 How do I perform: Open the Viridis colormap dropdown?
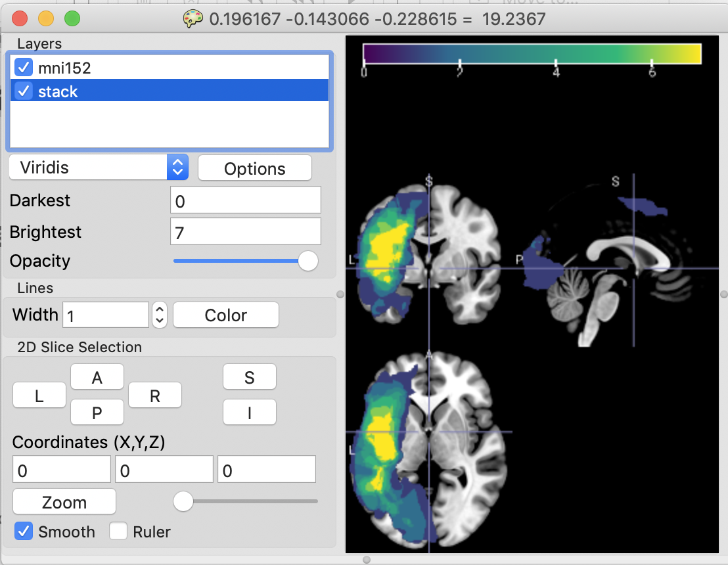point(99,168)
